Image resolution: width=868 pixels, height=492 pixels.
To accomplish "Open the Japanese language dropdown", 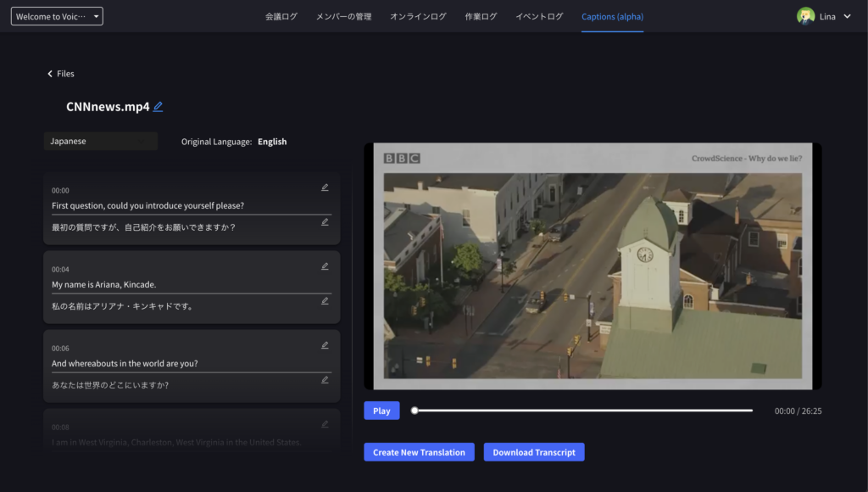I will coord(100,142).
